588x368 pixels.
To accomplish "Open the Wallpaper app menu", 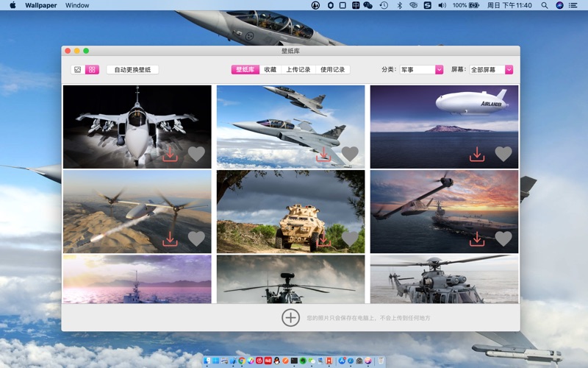I will point(41,5).
